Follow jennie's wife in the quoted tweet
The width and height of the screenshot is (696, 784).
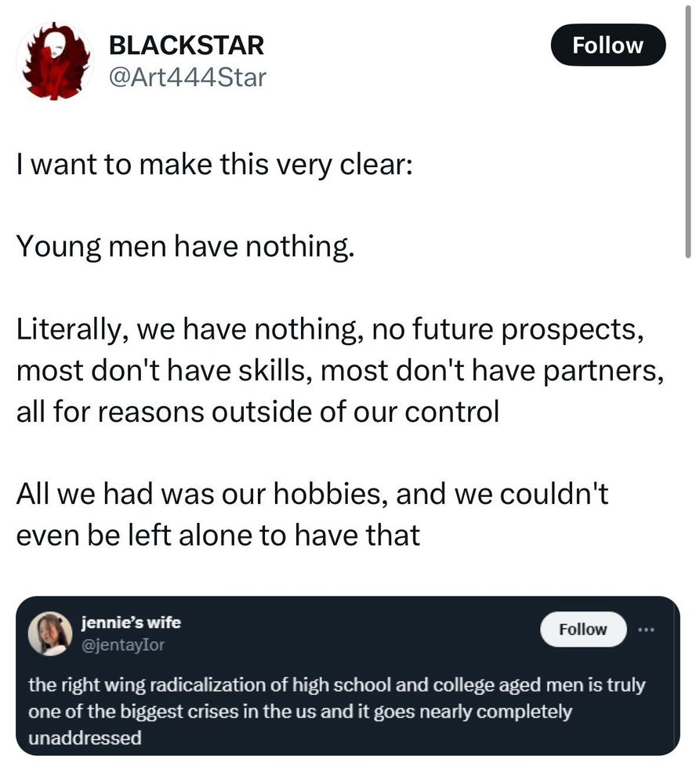583,630
